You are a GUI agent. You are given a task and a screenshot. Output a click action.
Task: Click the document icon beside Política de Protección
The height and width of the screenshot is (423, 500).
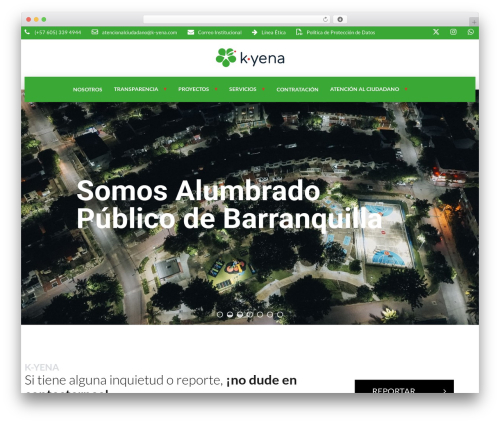point(299,32)
